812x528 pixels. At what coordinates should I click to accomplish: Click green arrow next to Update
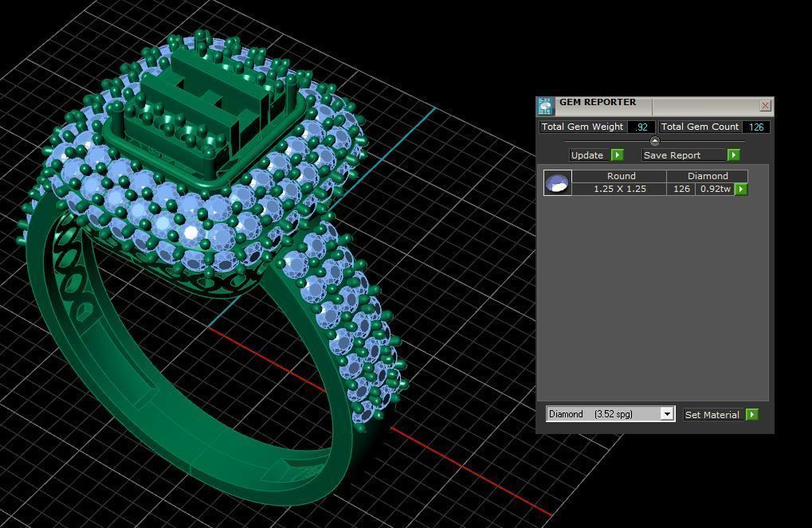click(x=617, y=155)
